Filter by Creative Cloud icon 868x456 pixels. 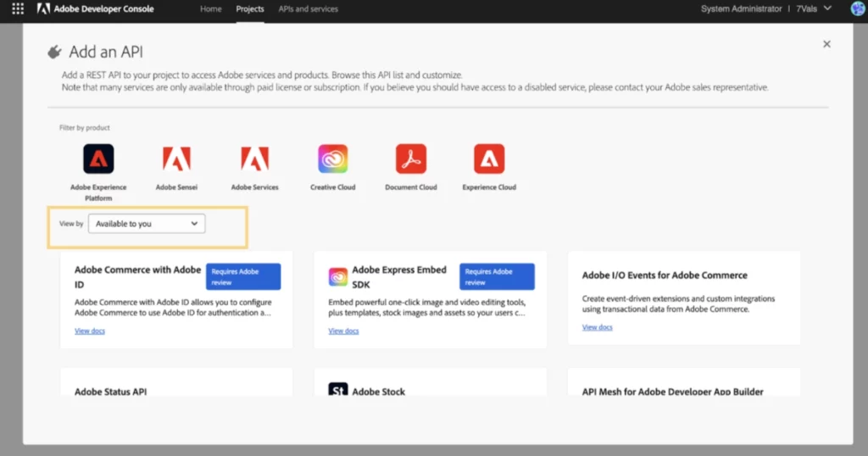tap(332, 158)
